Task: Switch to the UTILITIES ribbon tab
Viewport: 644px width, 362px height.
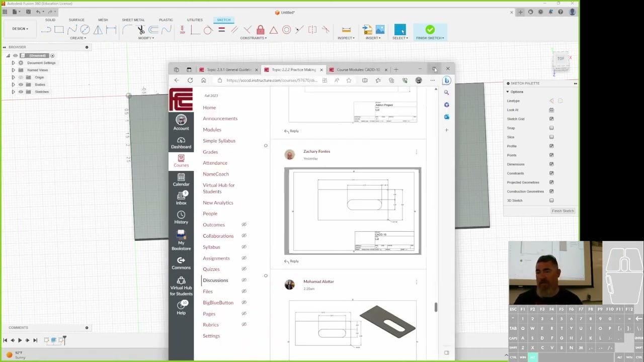Action: pos(195,20)
